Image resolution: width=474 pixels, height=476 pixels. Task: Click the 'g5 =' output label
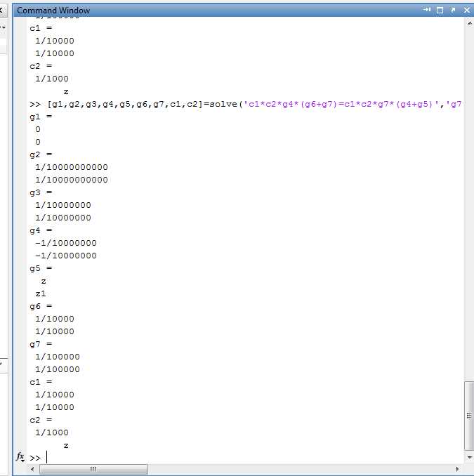tap(41, 269)
